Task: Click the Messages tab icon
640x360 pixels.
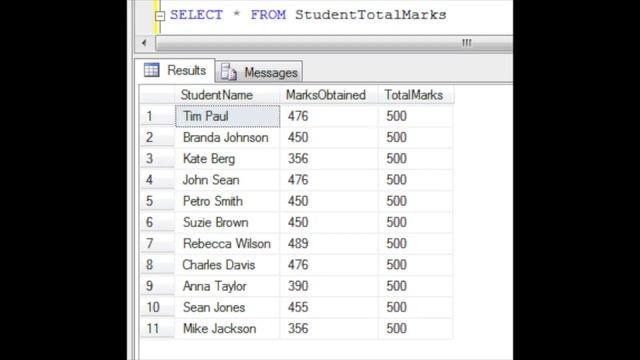Action: [229, 72]
